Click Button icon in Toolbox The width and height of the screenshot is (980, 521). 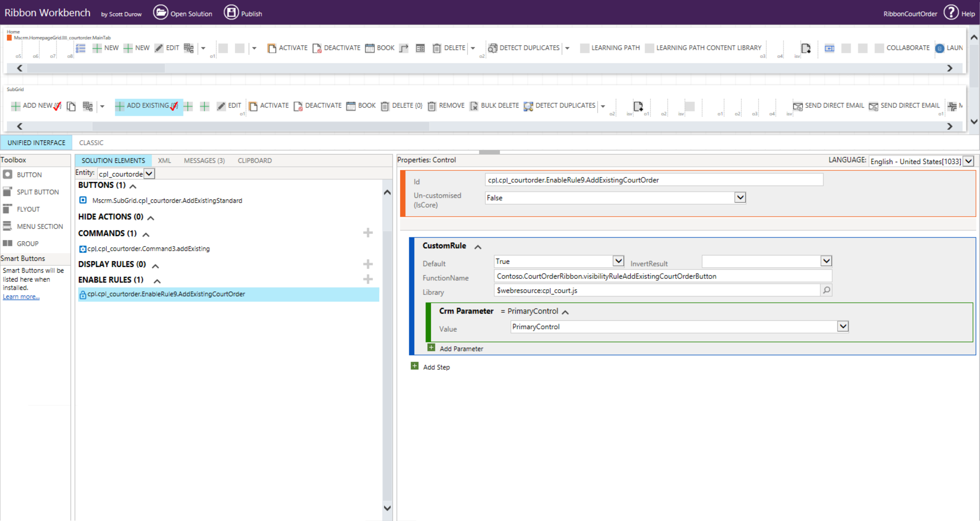coord(8,175)
